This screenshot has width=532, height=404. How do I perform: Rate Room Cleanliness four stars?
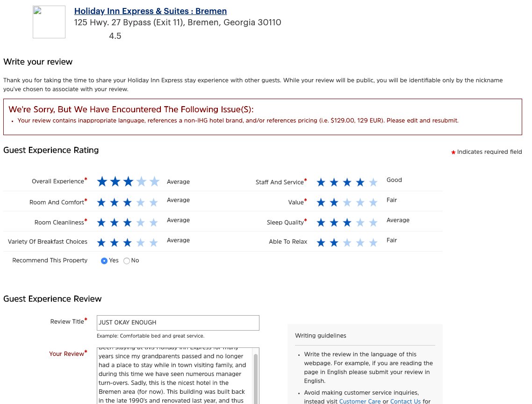pyautogui.click(x=140, y=223)
